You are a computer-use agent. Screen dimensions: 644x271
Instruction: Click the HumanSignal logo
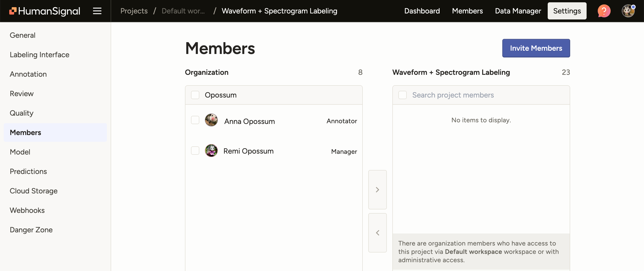[45, 11]
